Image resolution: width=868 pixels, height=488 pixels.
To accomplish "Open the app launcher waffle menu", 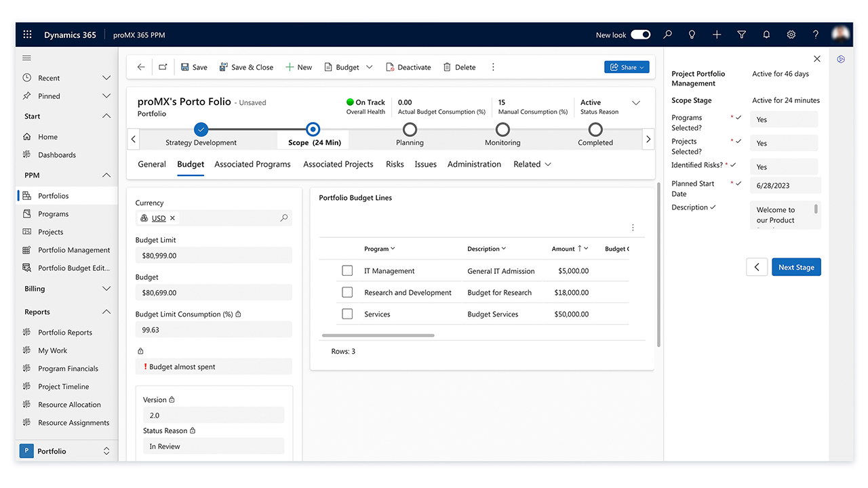I will coord(28,35).
